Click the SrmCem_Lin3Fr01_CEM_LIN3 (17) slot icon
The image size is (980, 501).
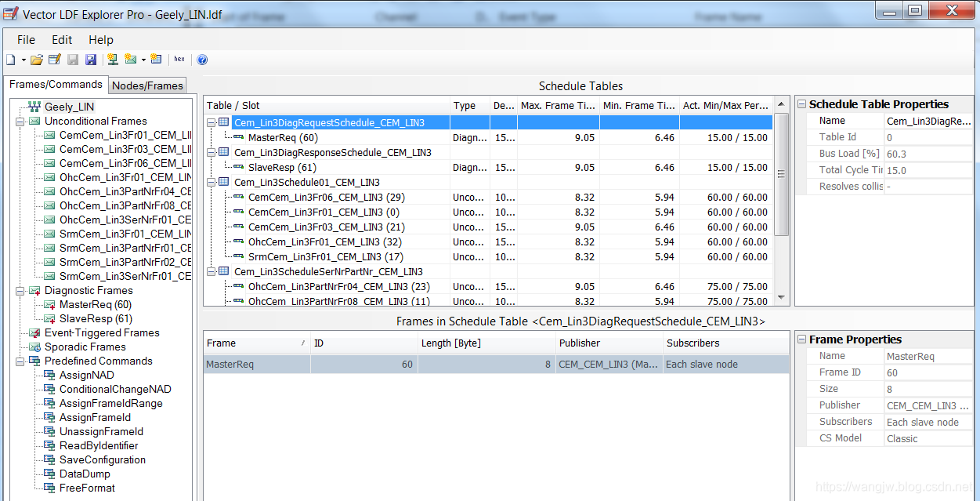[x=239, y=257]
